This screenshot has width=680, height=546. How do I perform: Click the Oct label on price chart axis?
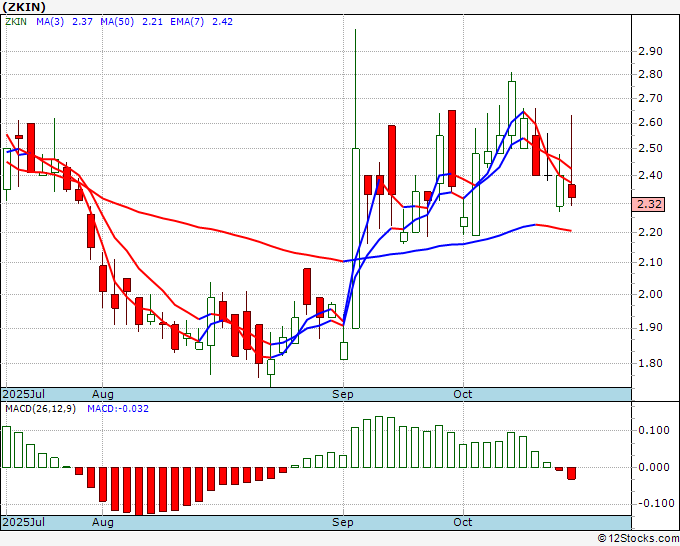tap(463, 394)
